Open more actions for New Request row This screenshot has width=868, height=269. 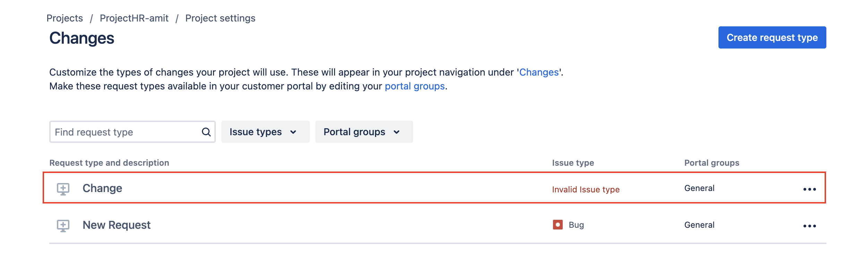coord(809,226)
